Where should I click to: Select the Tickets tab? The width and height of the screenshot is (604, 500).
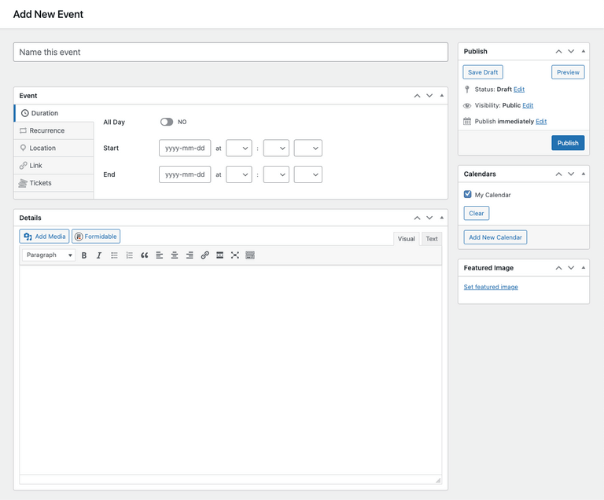pos(54,183)
